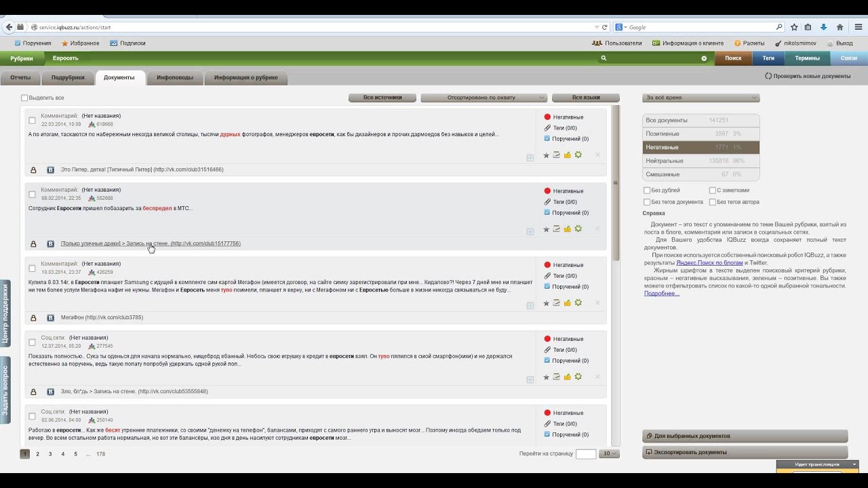Go to the browser home page
868x488 pixels.
pos(840,27)
